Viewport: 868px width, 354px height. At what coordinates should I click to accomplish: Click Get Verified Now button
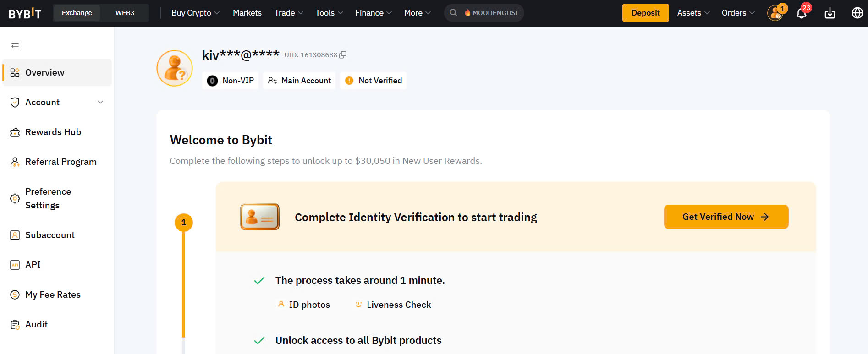726,217
